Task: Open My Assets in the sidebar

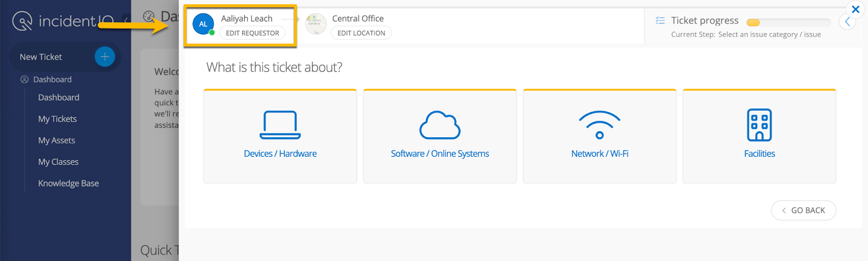Action: 56,141
